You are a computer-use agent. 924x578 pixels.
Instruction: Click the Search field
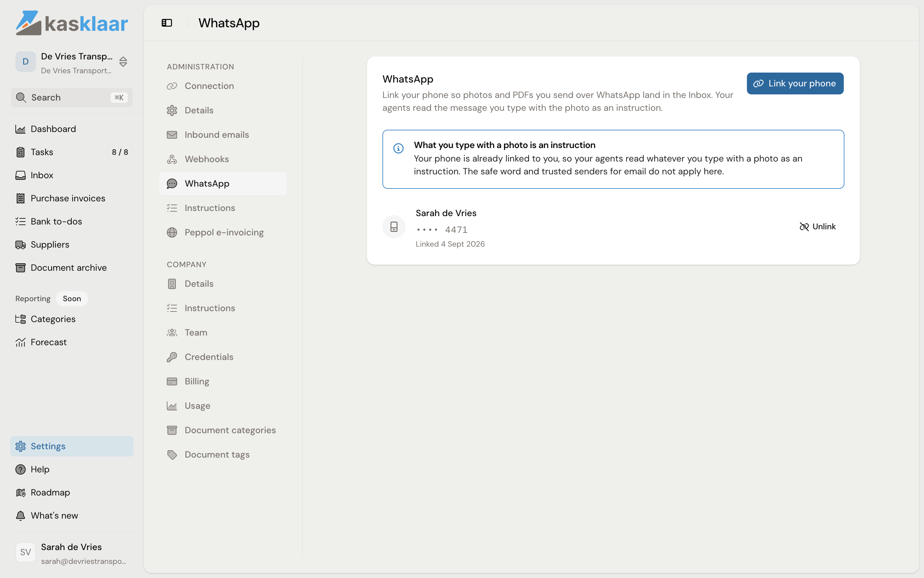72,98
